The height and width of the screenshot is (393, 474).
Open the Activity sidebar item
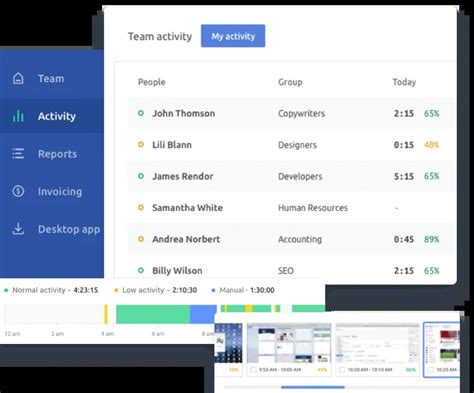click(52, 116)
